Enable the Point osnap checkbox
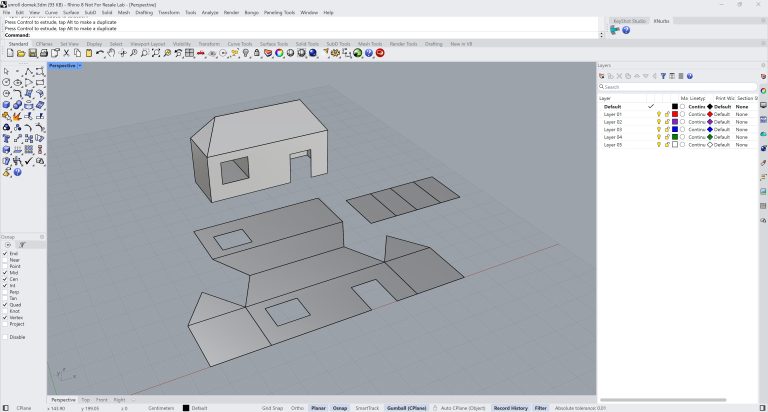 pos(5,267)
